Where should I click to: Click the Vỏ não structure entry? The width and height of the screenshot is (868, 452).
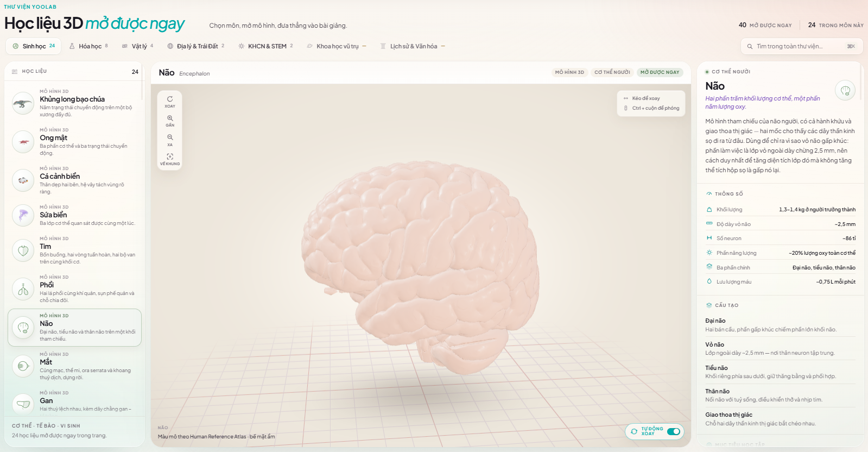[x=780, y=348]
